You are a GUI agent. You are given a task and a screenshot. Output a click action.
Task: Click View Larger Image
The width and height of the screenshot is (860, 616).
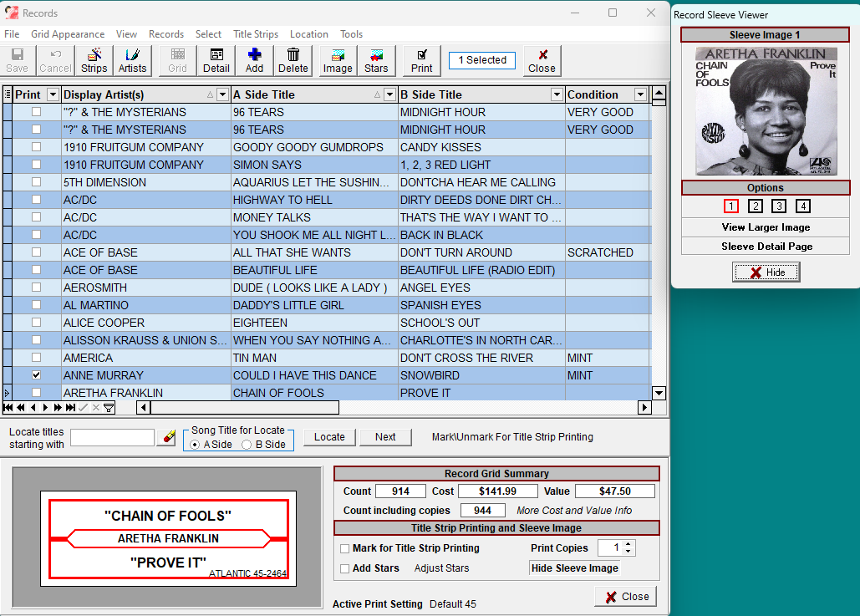pyautogui.click(x=766, y=227)
